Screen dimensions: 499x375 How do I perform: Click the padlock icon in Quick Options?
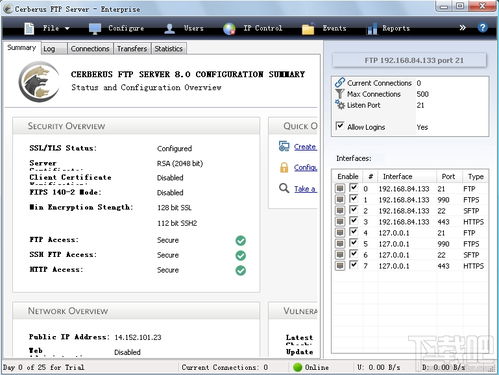pyautogui.click(x=284, y=167)
